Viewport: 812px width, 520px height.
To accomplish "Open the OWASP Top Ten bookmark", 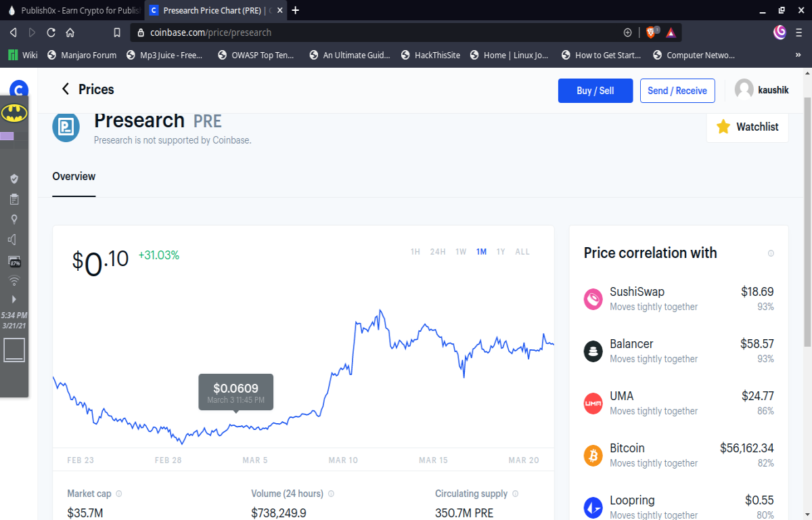I will (256, 56).
